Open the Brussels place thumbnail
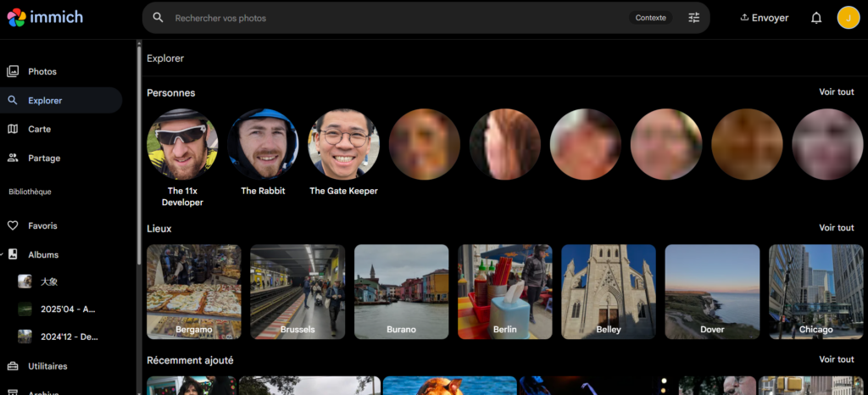Viewport: 868px width, 395px height. coord(298,292)
